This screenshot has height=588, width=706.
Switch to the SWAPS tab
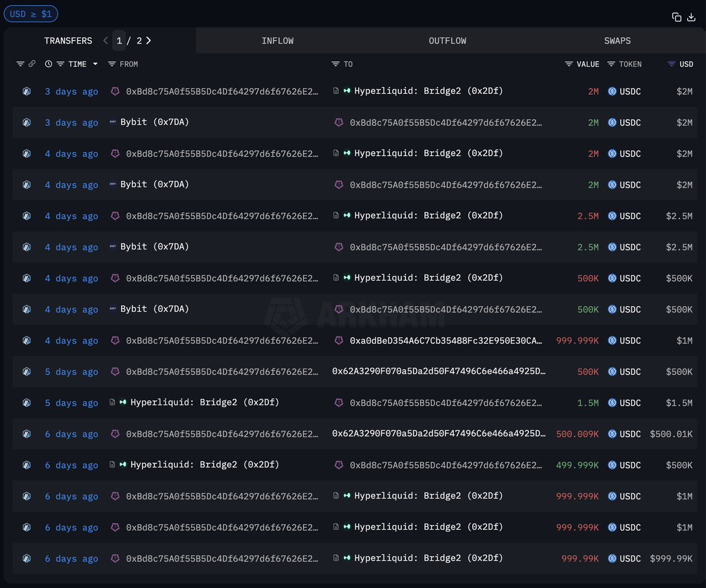[x=618, y=41]
